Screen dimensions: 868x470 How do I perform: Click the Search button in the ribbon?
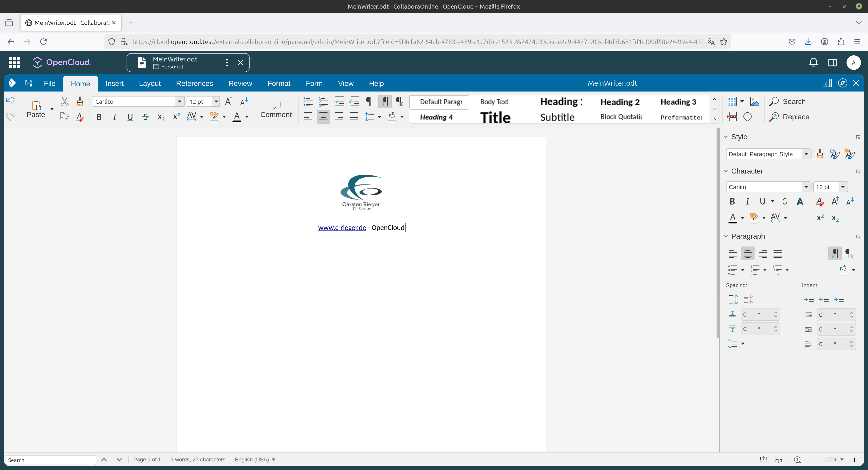coord(788,101)
